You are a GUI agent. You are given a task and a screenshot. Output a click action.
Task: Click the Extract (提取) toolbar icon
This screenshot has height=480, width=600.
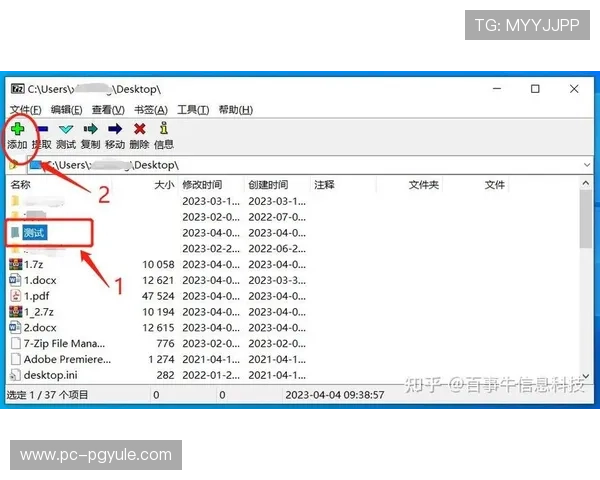click(x=42, y=129)
